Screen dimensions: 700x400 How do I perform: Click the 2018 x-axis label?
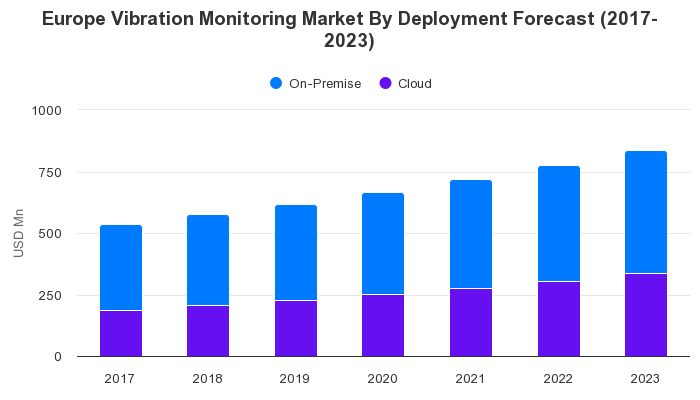coord(207,379)
